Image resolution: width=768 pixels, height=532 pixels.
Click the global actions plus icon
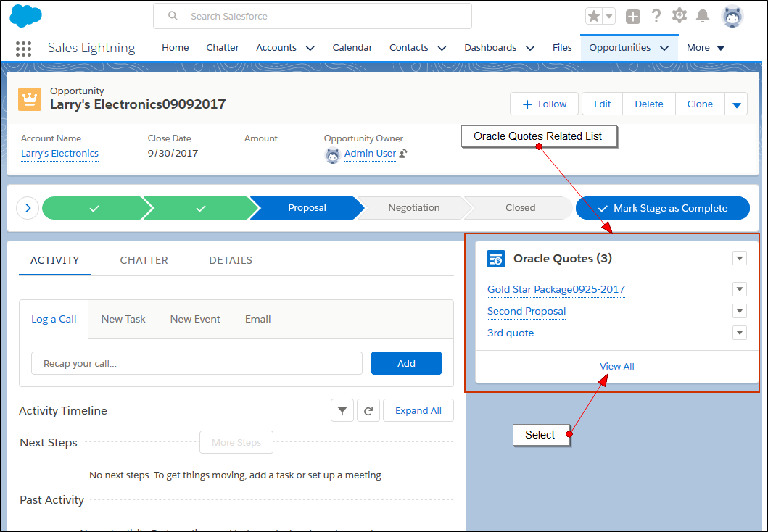[633, 17]
